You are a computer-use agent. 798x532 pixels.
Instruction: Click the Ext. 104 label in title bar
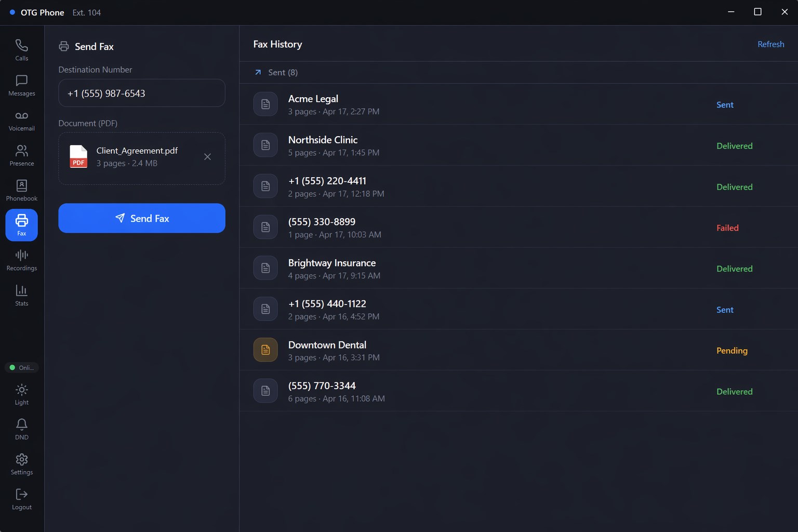[87, 12]
